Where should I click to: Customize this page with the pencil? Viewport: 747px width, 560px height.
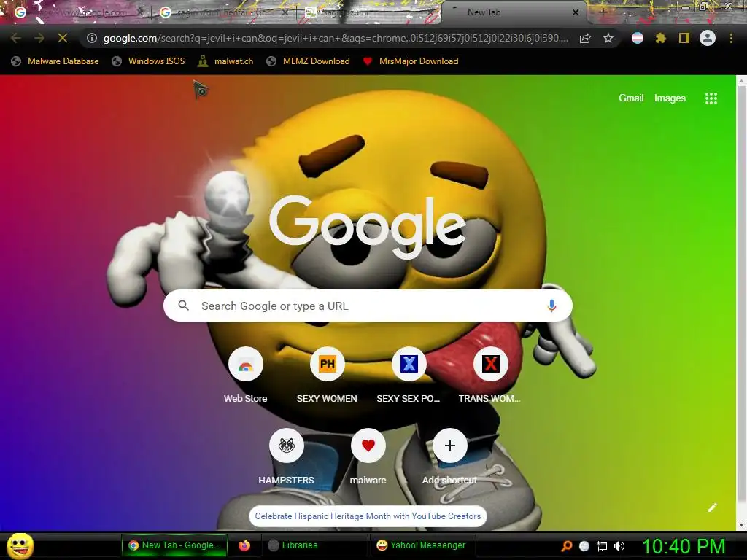click(712, 507)
